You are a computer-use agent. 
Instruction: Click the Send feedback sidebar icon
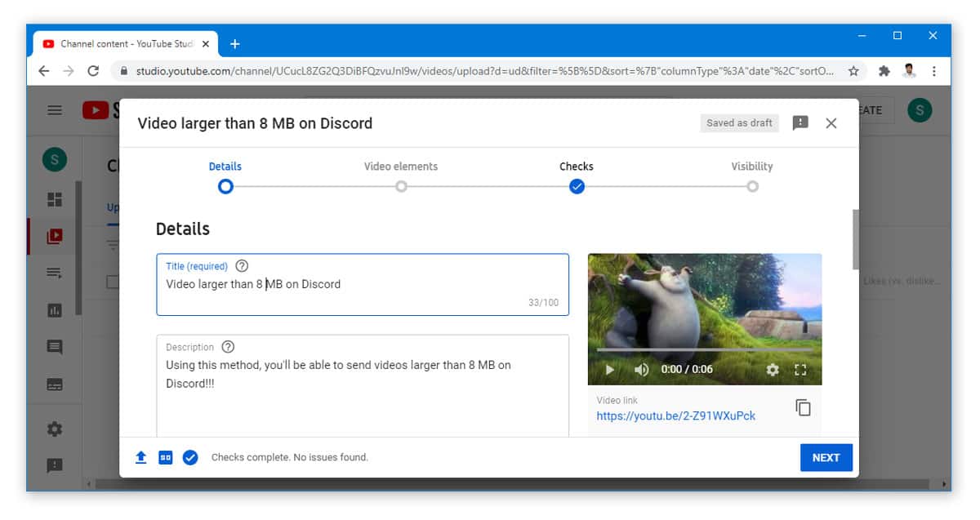55,465
